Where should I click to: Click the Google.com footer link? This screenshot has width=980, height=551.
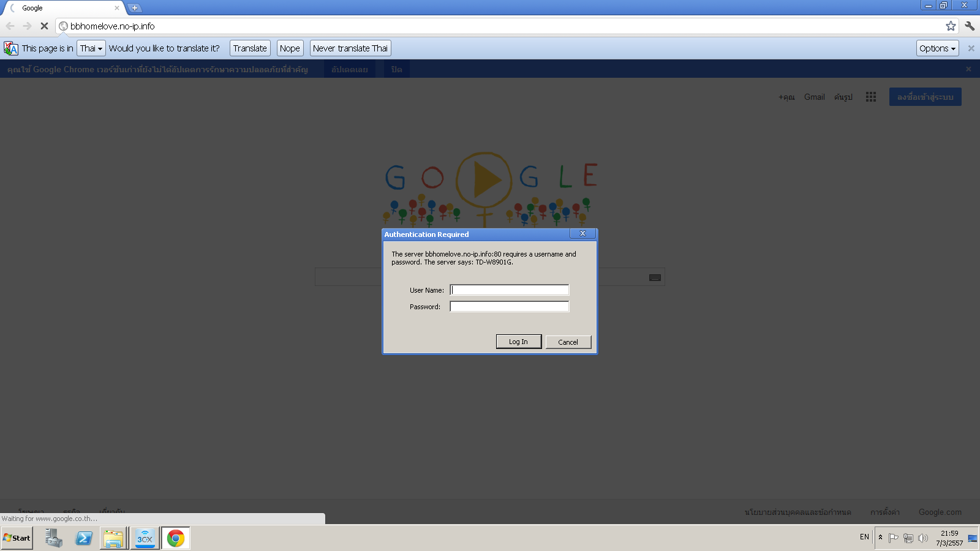point(940,512)
